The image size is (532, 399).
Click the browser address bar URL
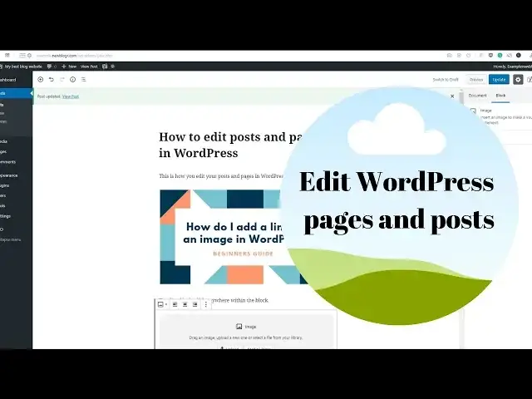[75, 56]
